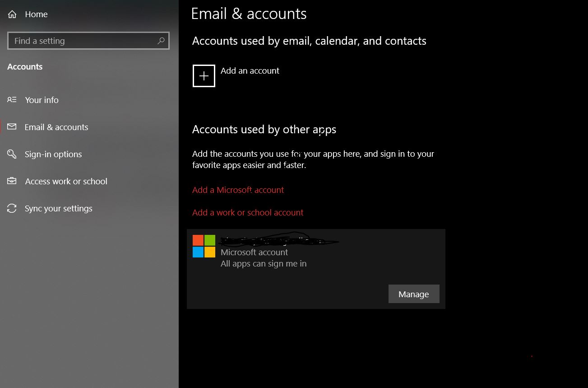Image resolution: width=588 pixels, height=388 pixels.
Task: Click the search magnifier icon
Action: 161,41
